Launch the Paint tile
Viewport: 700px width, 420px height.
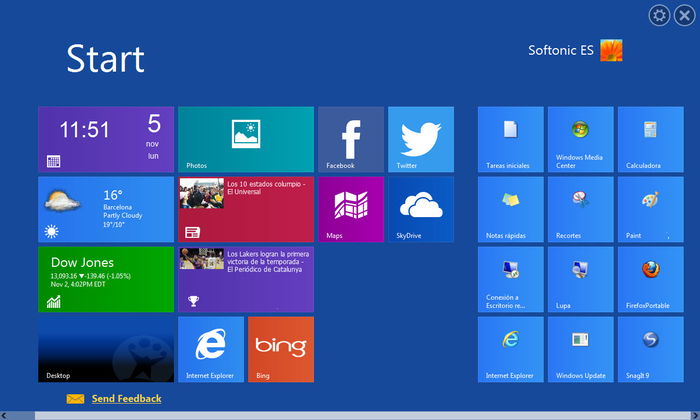click(x=650, y=209)
